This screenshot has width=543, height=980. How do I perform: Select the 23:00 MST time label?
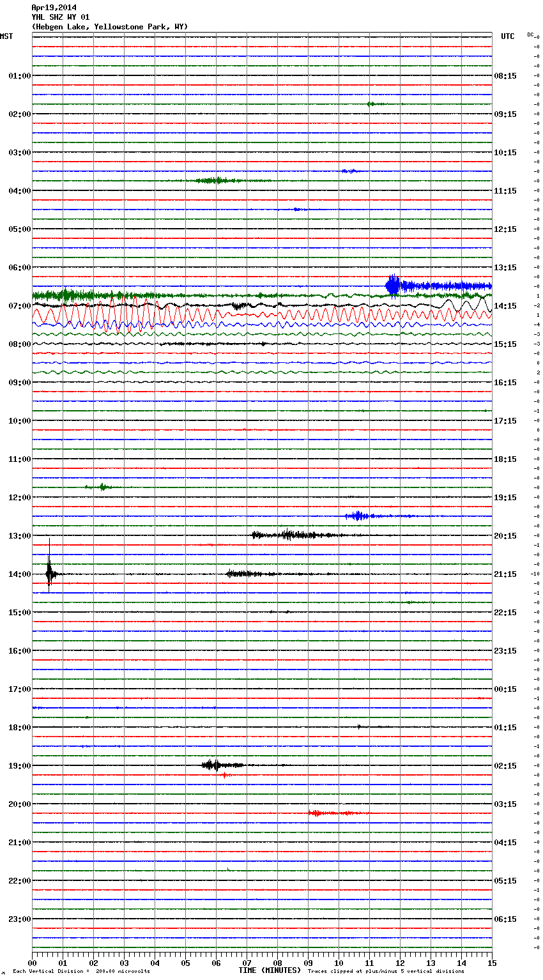[19, 919]
